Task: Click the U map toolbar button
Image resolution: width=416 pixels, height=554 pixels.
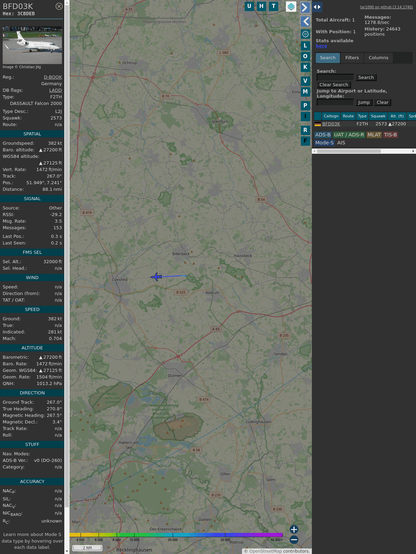Action: [249, 6]
